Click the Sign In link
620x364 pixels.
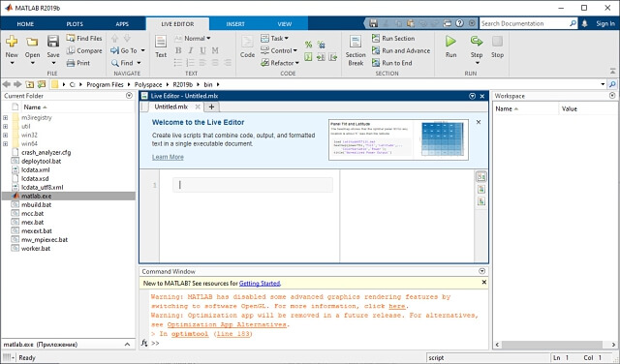[x=605, y=23]
